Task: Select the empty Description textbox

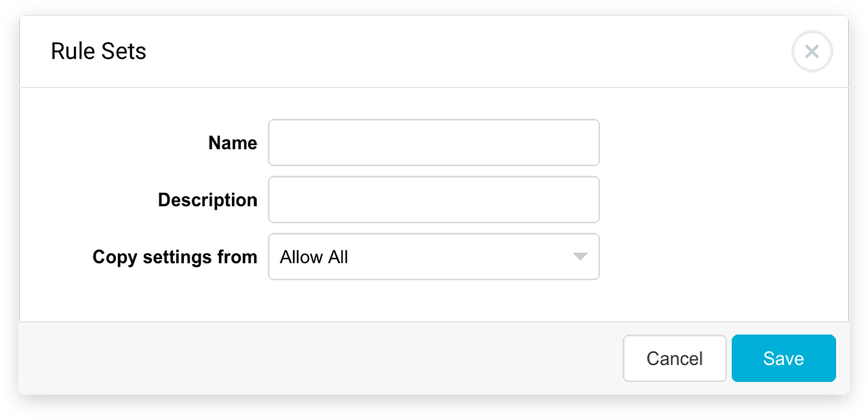Action: pos(434,199)
